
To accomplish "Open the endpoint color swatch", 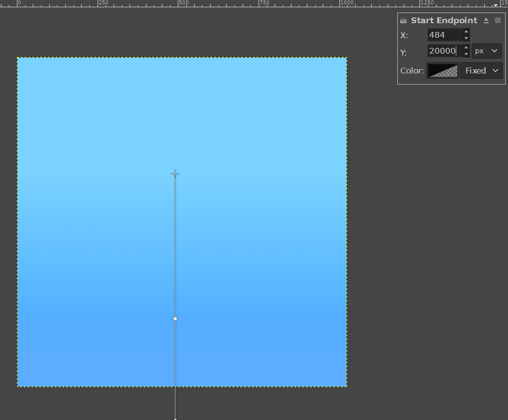I will pyautogui.click(x=443, y=71).
